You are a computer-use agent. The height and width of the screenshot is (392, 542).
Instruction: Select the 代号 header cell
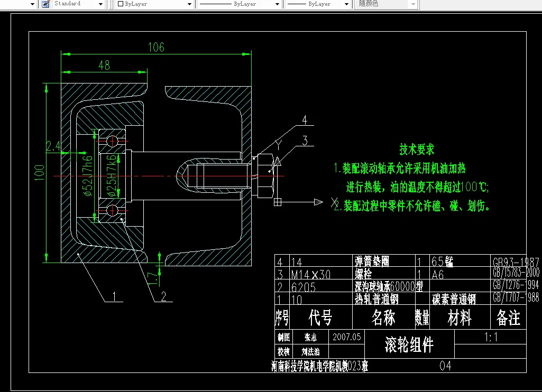[x=320, y=318]
